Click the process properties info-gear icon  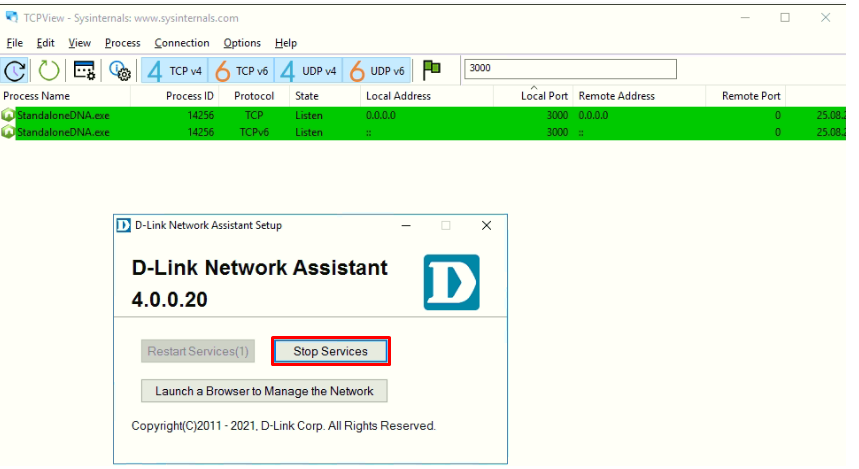119,70
